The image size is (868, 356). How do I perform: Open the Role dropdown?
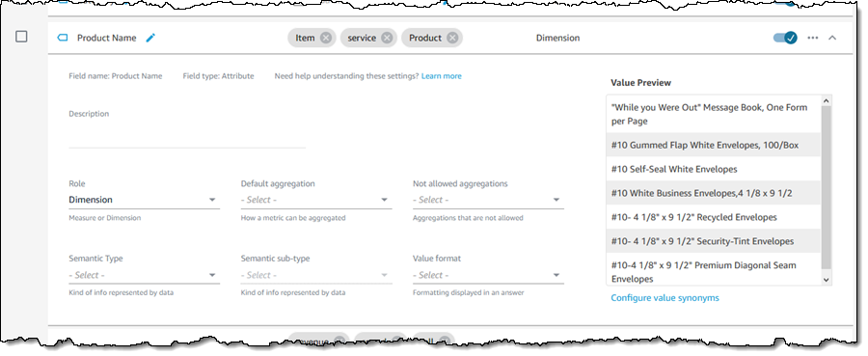[144, 200]
